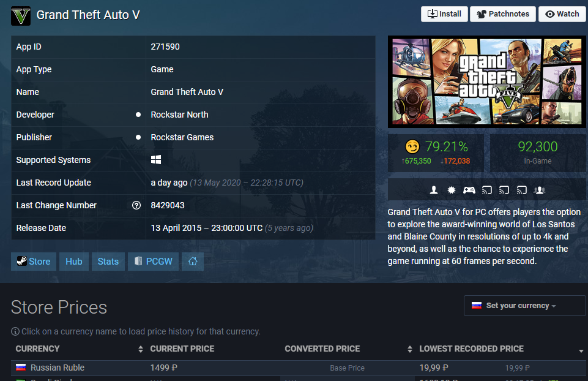This screenshot has width=588, height=381.
Task: Click the GTA V app logo icon
Action: tap(21, 15)
